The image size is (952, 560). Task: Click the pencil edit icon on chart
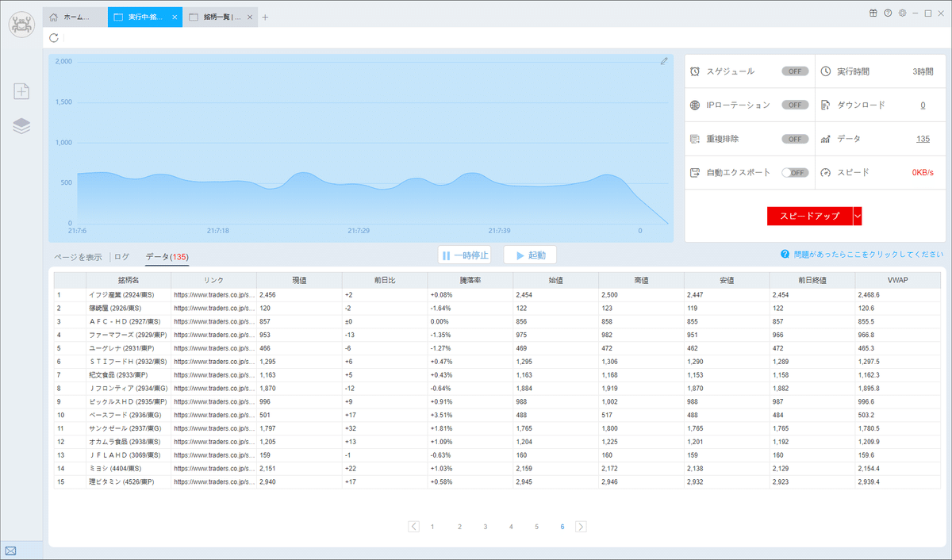coord(664,61)
